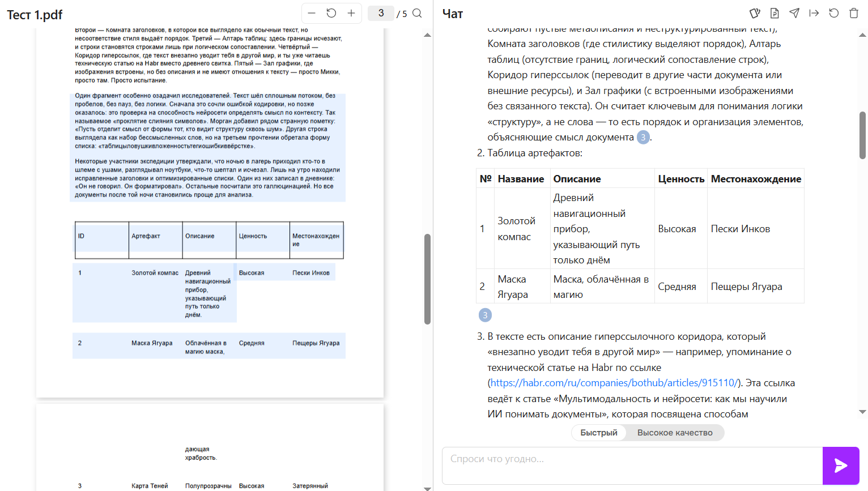Screen dimensions: 868x491
Task: Click the document summary icon near the chat header
Action: pos(775,13)
